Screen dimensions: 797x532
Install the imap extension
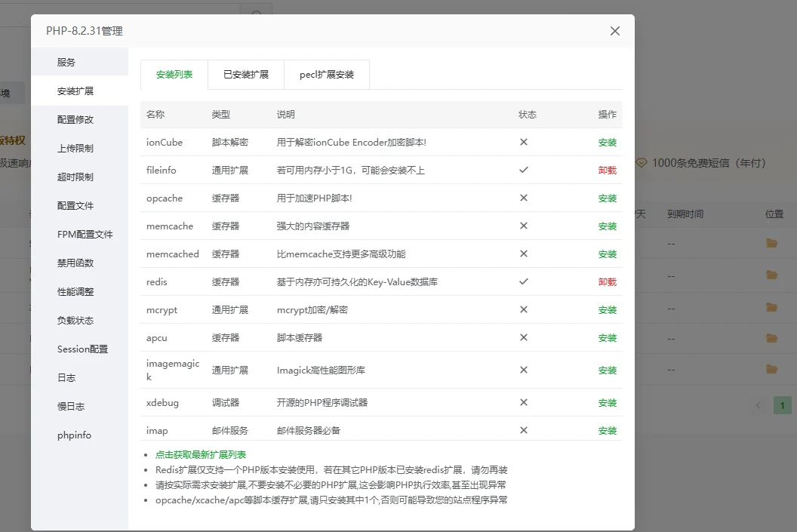pos(607,431)
